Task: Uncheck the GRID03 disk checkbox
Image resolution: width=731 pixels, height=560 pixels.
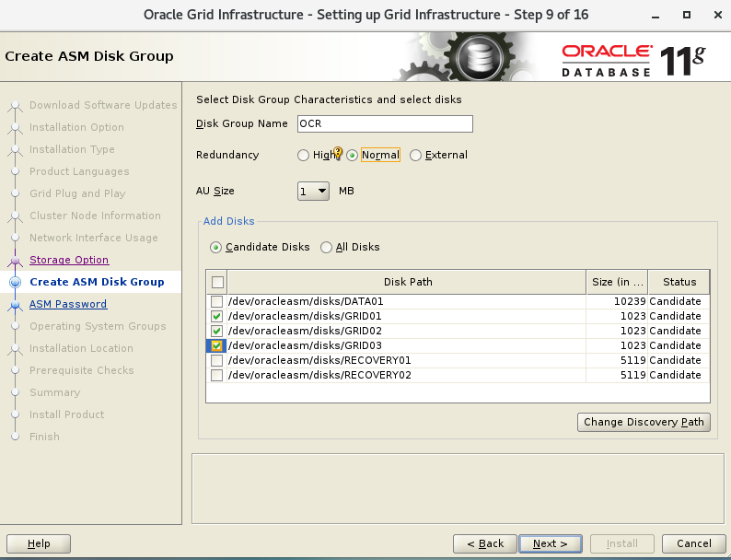Action: [x=216, y=346]
